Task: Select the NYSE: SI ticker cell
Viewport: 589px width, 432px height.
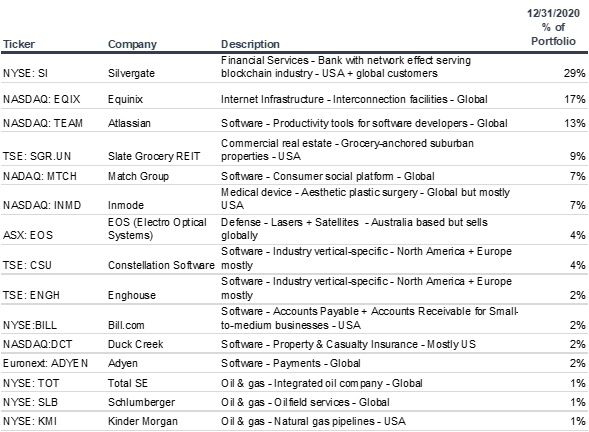Action: [x=26, y=73]
